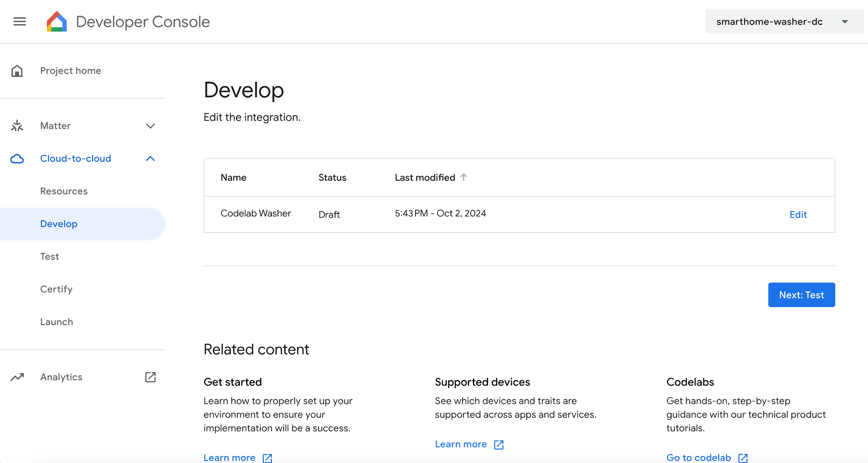
Task: Collapse the Cloud-to-cloud section
Action: [x=150, y=158]
